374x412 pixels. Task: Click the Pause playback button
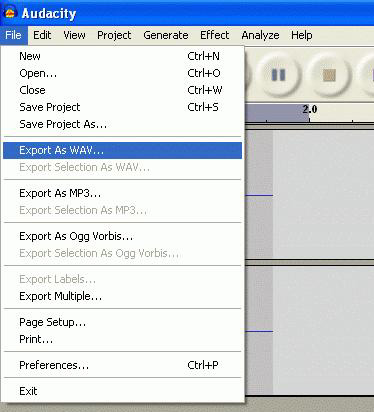[278, 75]
